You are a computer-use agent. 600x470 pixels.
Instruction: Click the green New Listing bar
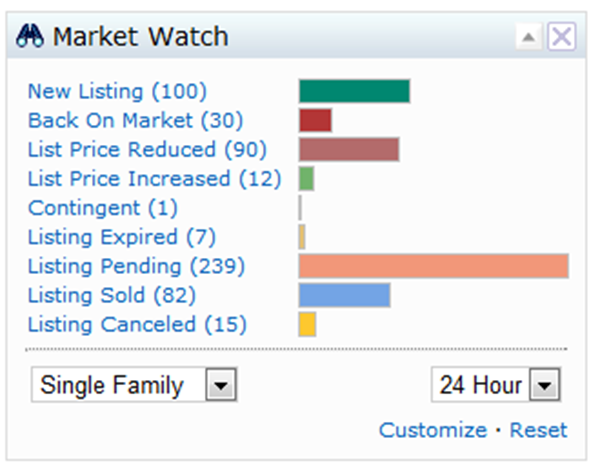[x=354, y=91]
